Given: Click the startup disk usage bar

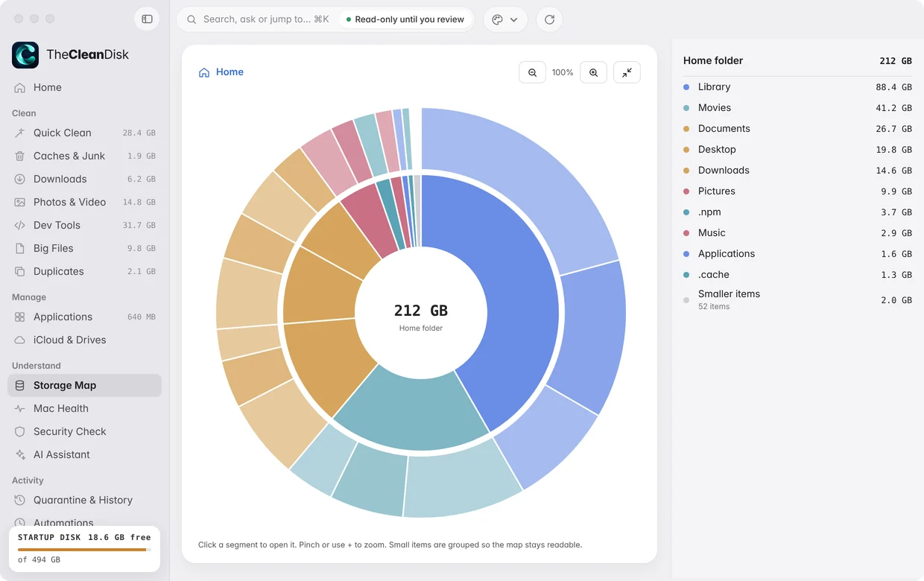Looking at the screenshot, I should [84, 550].
